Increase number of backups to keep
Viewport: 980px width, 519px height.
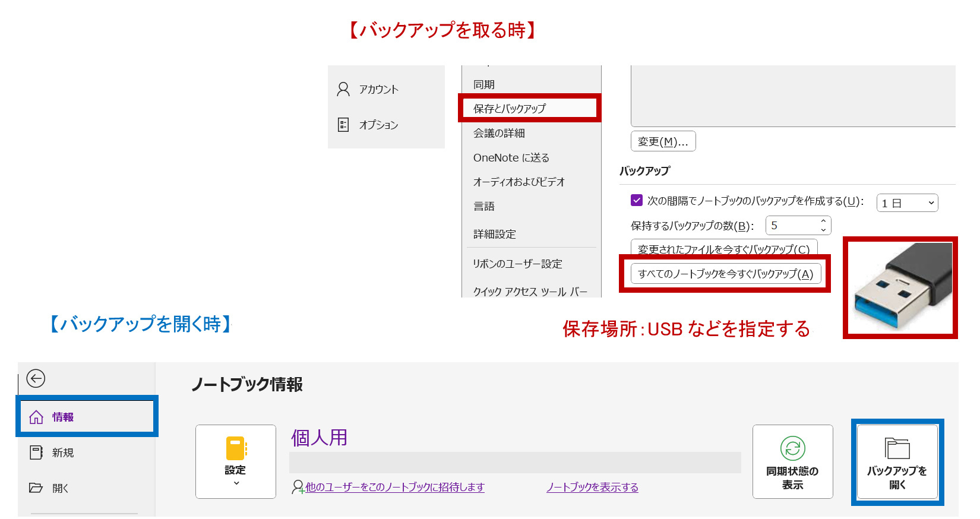coord(823,221)
